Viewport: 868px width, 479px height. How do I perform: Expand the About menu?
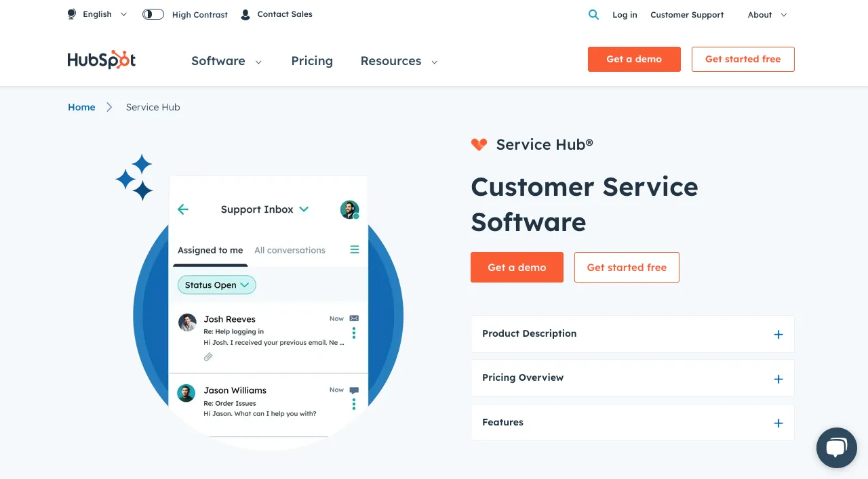click(768, 15)
